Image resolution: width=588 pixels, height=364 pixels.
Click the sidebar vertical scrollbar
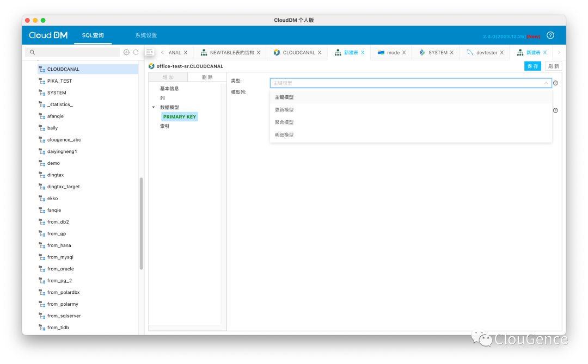click(142, 223)
